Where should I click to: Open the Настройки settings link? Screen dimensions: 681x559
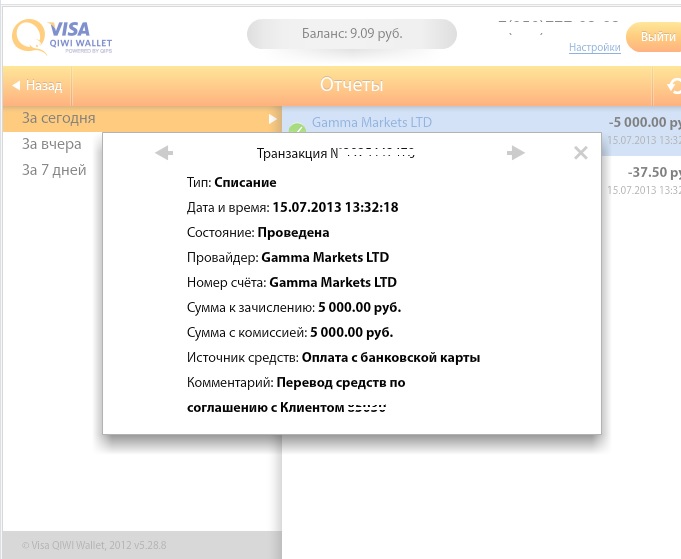(594, 47)
